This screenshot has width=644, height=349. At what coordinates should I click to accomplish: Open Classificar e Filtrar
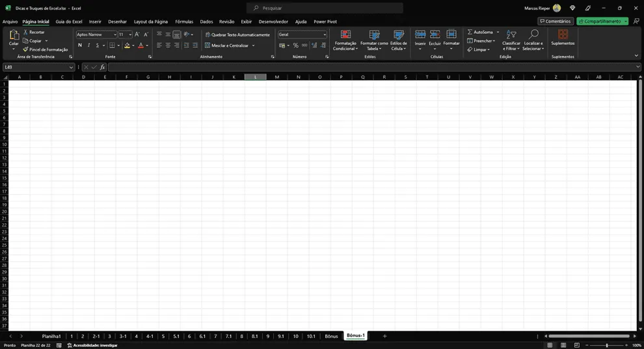[x=511, y=40]
